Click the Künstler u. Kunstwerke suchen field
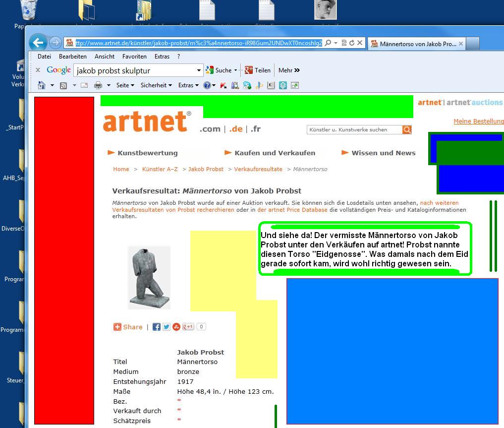Image resolution: width=504 pixels, height=428 pixels. click(x=354, y=129)
